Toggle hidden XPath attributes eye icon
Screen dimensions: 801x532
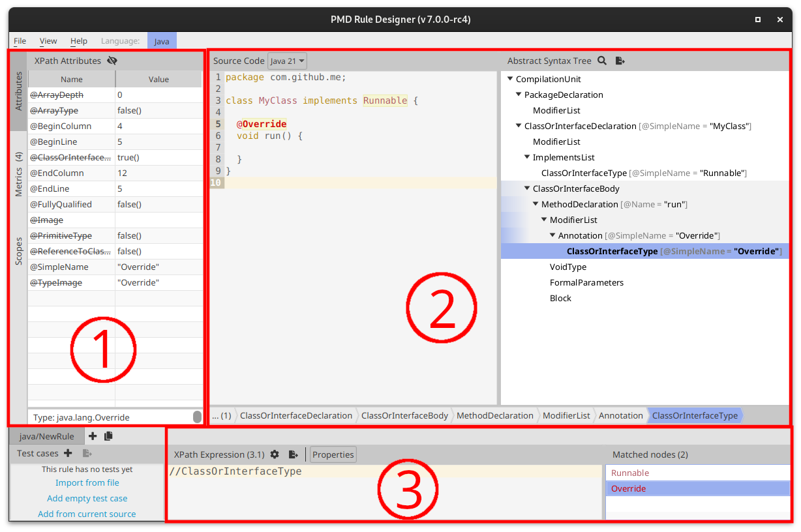coord(112,61)
